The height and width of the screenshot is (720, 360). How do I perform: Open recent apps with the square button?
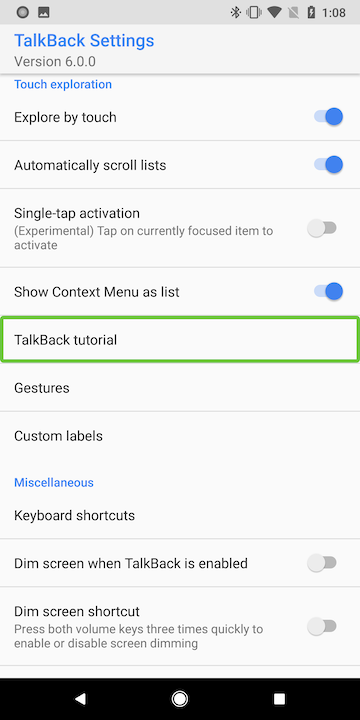(279, 699)
